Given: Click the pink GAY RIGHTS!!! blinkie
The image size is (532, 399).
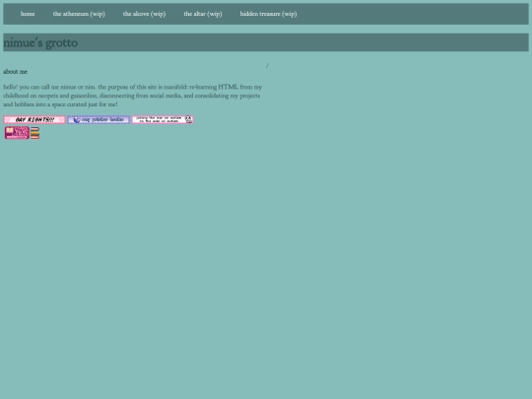Looking at the screenshot, I should point(34,120).
